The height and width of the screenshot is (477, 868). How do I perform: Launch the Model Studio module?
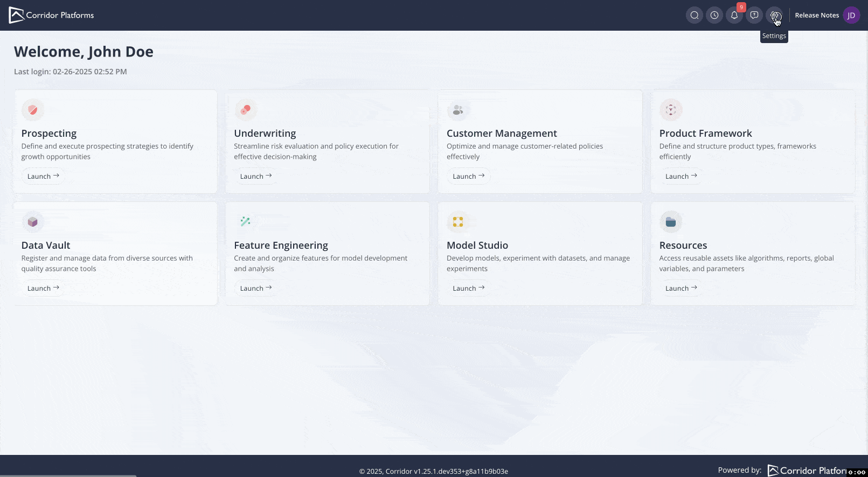(468, 288)
